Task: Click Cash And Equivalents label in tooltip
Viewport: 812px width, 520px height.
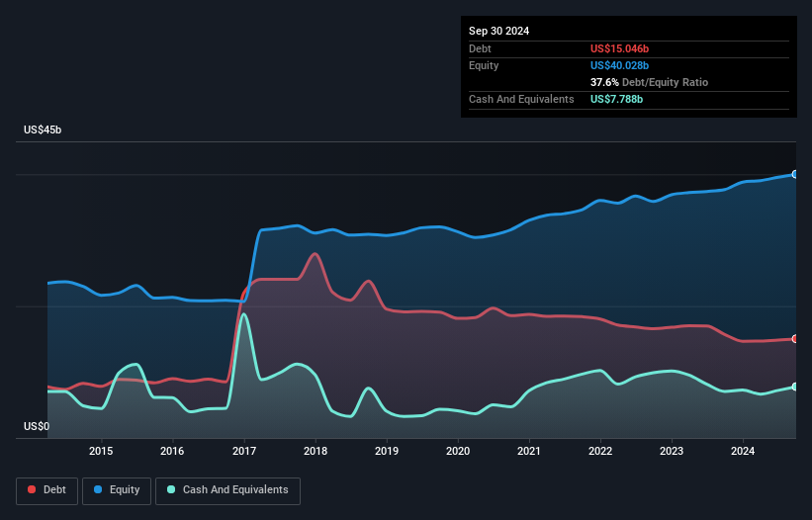Action: pyautogui.click(x=521, y=99)
